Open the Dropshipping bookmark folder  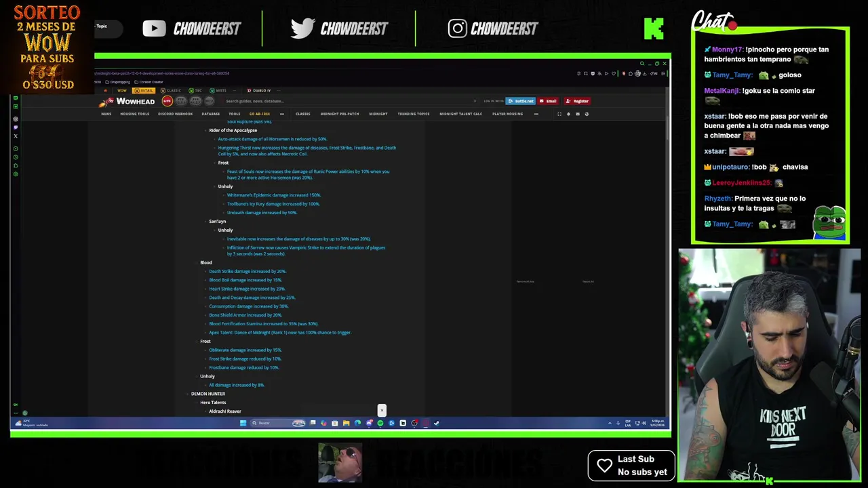(x=117, y=82)
